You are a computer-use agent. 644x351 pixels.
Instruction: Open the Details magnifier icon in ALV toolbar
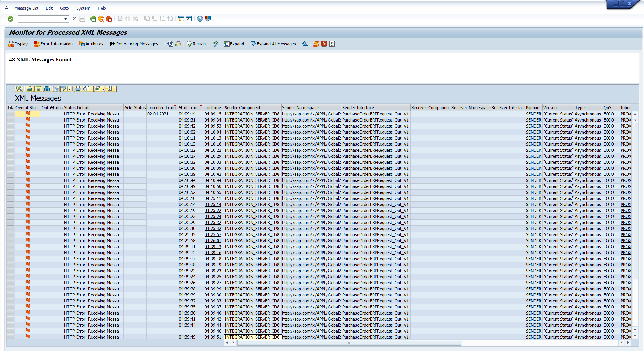[x=19, y=89]
